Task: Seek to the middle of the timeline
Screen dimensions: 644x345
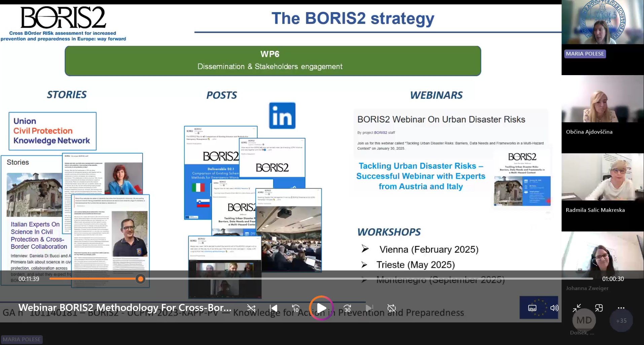Action: coord(321,279)
